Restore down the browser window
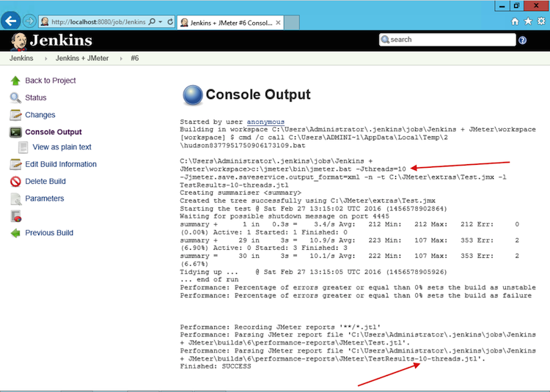This screenshot has height=392, width=550. [x=517, y=6]
